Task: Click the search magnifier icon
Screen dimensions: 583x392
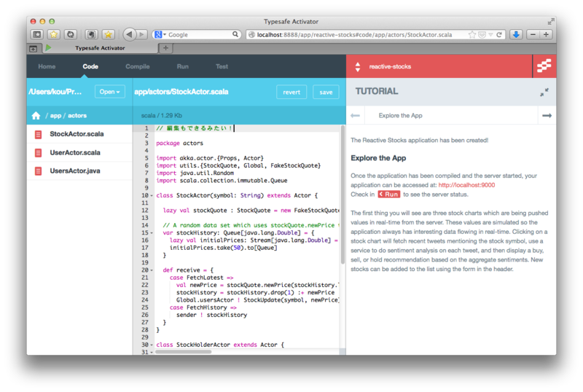Action: tap(235, 34)
